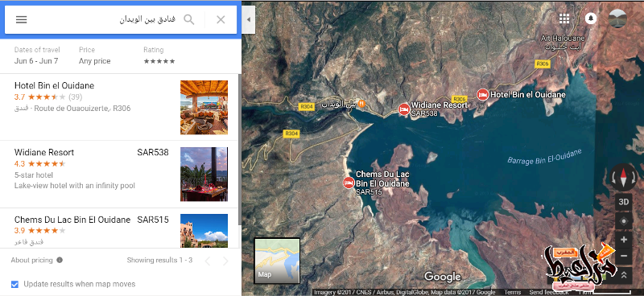This screenshot has width=644, height=296.
Task: Collapse the side panel arrow
Action: point(248,19)
